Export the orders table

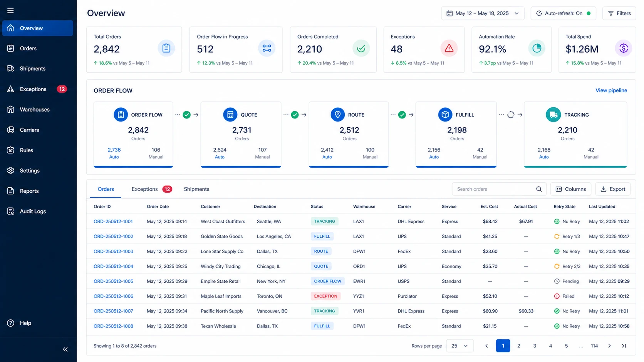[613, 189]
